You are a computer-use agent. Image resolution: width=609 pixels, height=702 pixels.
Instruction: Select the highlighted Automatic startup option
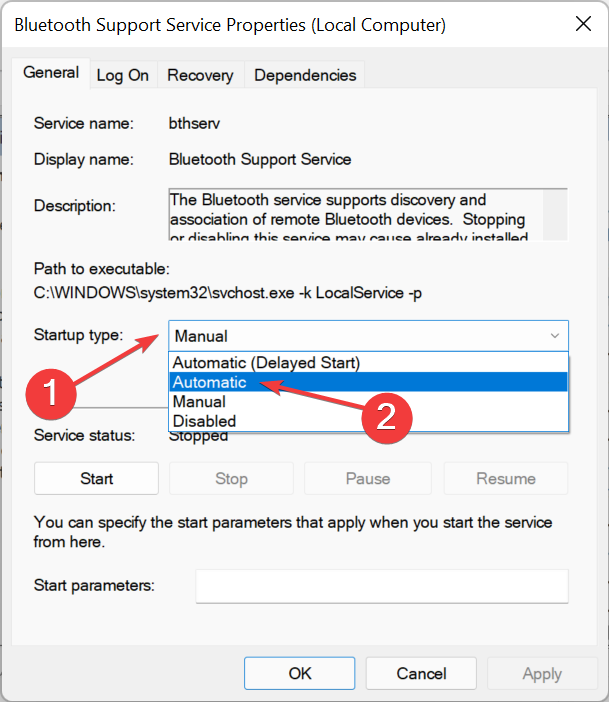pos(210,382)
